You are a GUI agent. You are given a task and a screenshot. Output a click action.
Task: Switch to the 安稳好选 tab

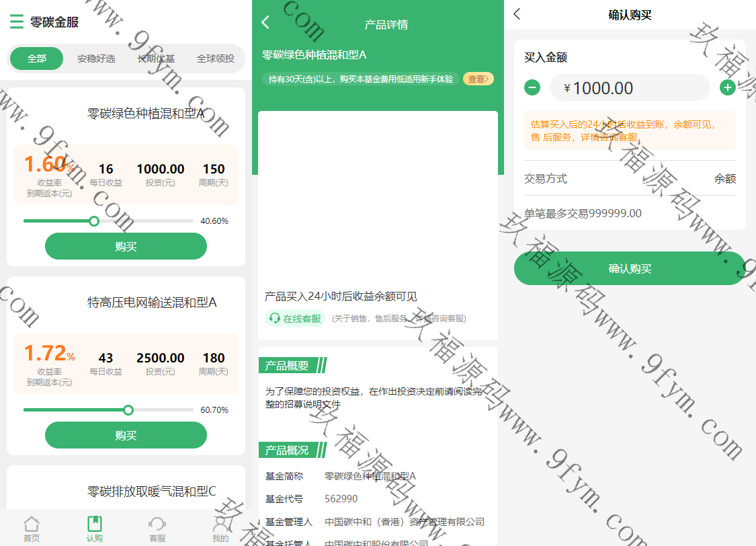click(96, 58)
